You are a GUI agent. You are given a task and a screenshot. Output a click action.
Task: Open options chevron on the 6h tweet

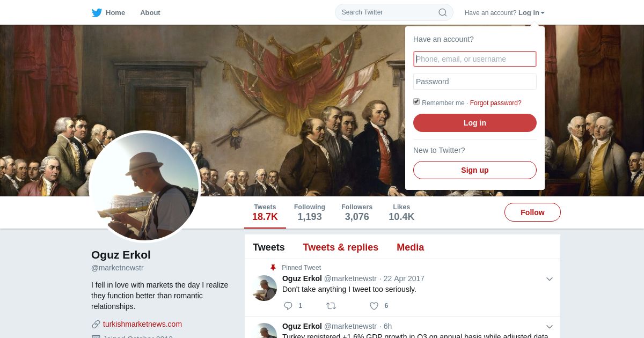[550, 327]
